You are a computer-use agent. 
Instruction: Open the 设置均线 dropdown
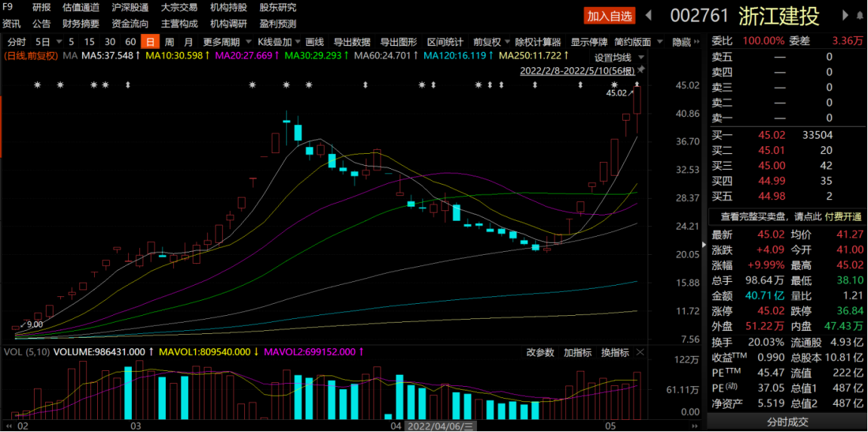click(618, 57)
